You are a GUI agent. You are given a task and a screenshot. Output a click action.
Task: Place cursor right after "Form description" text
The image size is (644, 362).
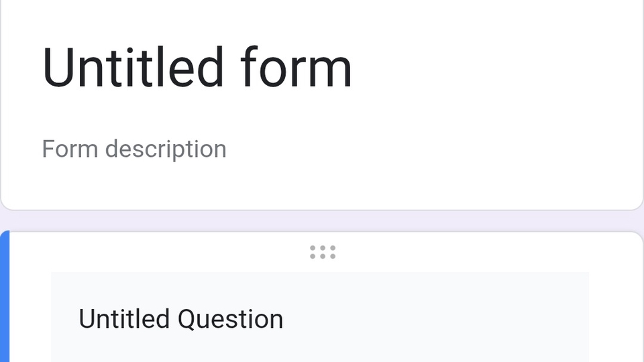point(227,149)
